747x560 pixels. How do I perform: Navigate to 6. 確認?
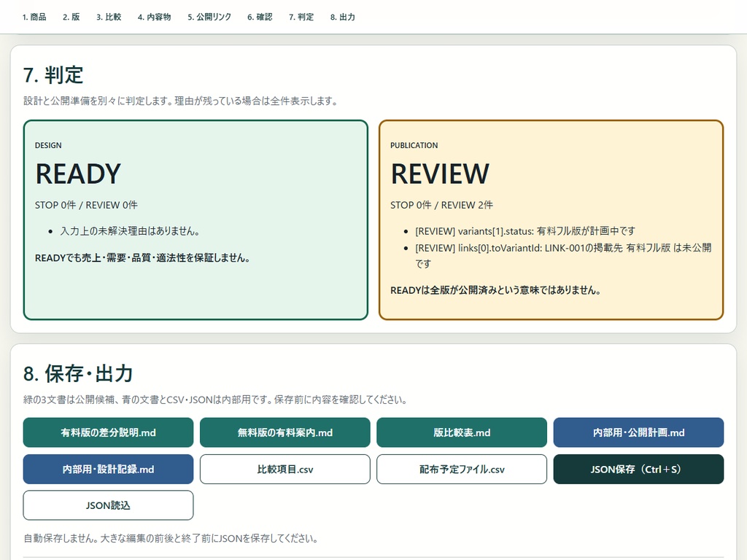coord(260,17)
